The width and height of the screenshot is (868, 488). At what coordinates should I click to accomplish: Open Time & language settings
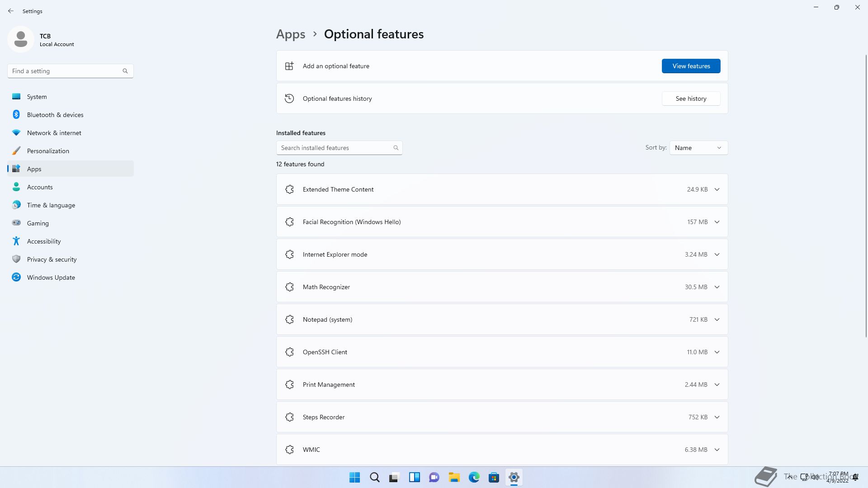[x=71, y=205]
